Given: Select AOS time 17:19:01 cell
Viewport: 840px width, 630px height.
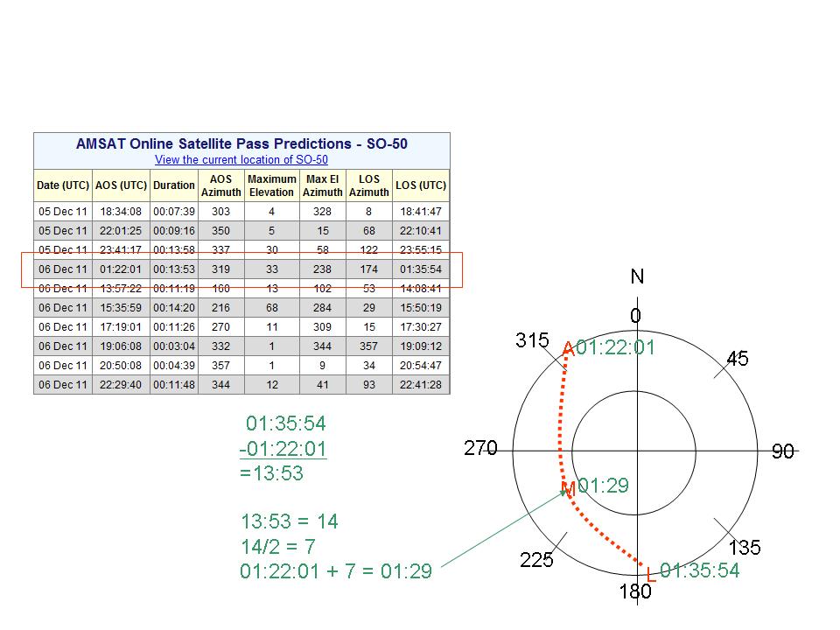Looking at the screenshot, I should coord(121,327).
